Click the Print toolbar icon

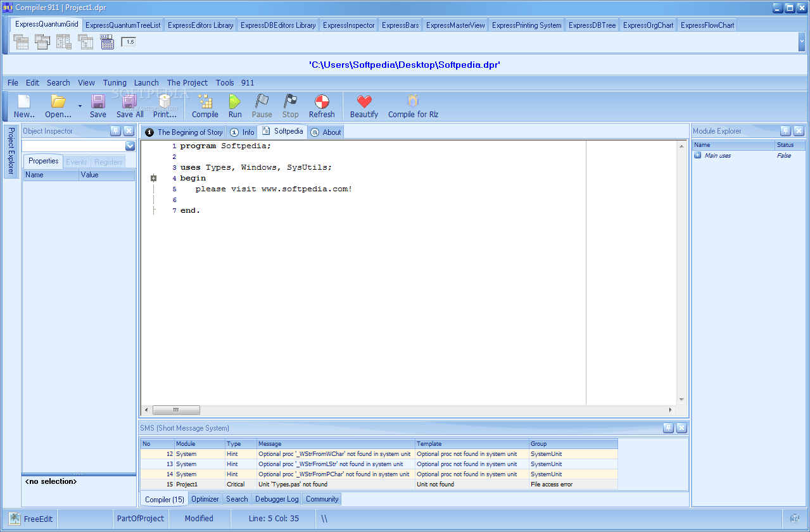coord(165,101)
